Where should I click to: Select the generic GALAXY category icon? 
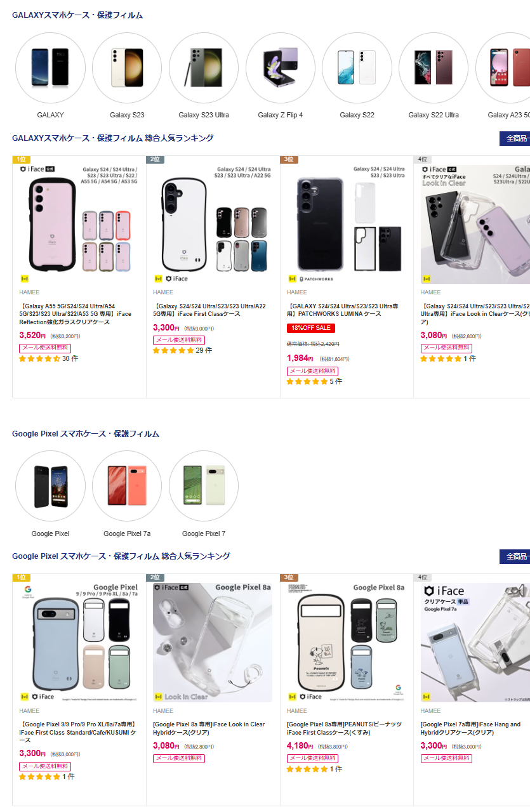(x=50, y=68)
